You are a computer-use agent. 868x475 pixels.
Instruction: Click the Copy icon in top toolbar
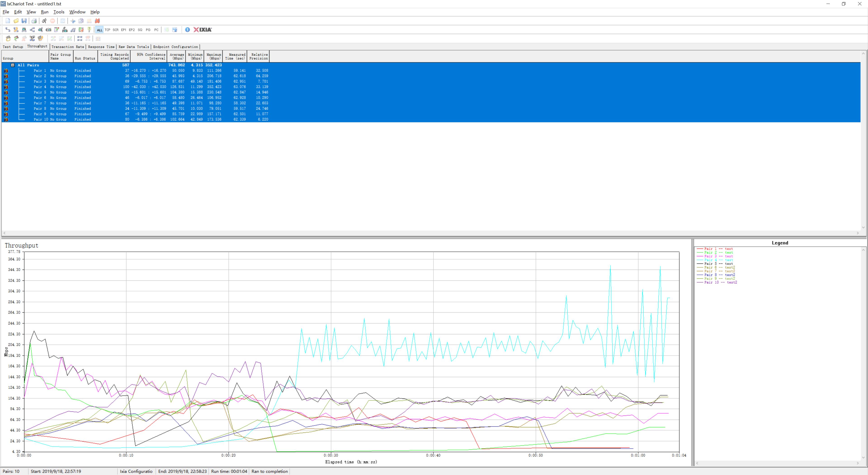click(x=81, y=21)
